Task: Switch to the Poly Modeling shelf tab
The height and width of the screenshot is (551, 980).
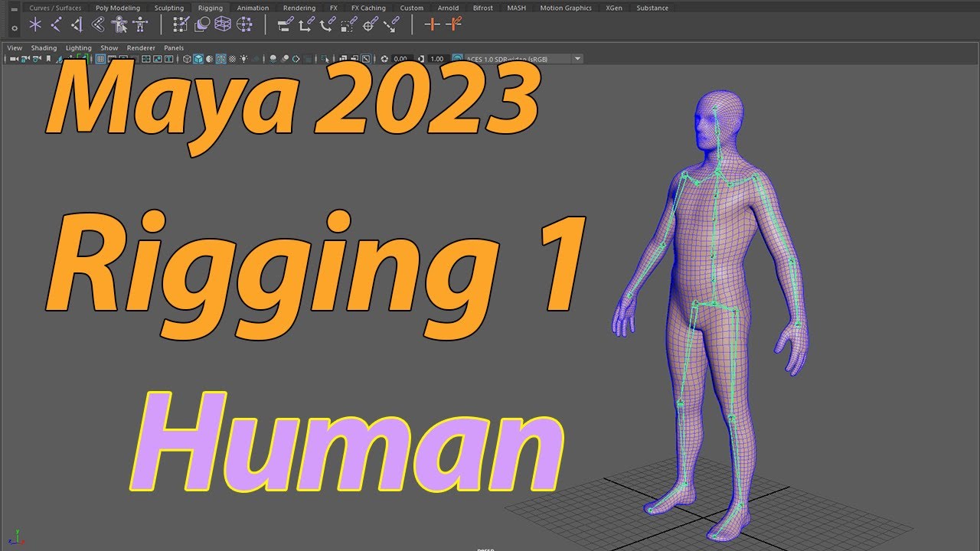Action: (118, 8)
